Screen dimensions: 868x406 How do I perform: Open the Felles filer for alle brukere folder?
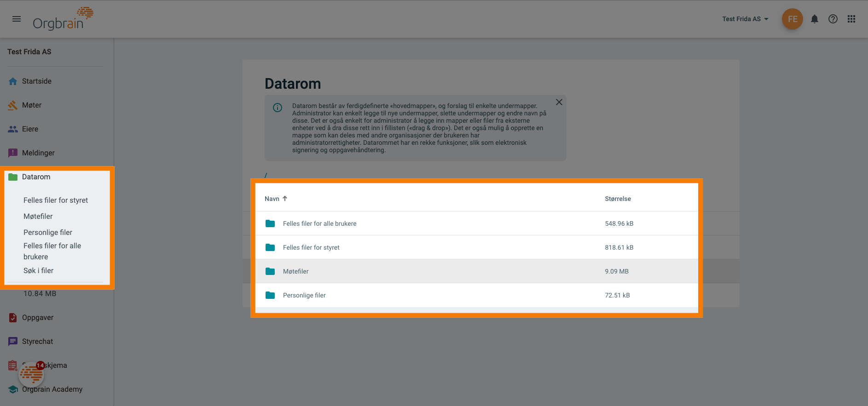(319, 223)
